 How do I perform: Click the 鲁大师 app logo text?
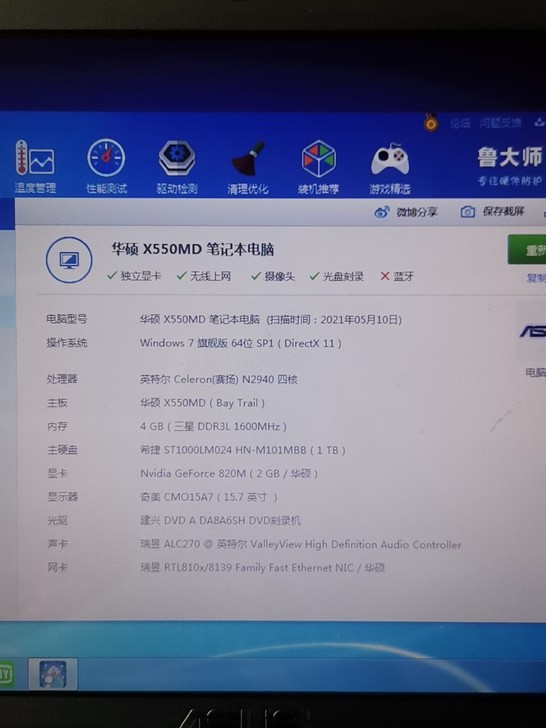pos(510,157)
